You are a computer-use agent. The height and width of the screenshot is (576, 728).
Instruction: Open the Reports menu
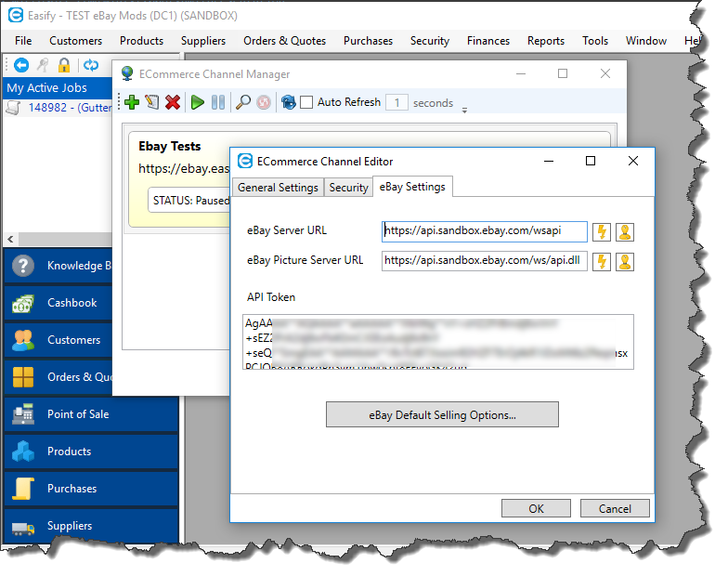tap(546, 41)
